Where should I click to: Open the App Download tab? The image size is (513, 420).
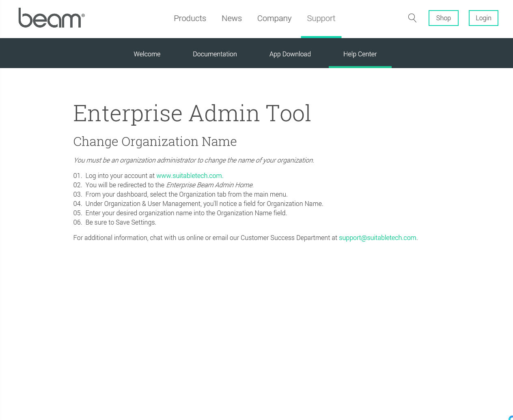[x=290, y=54]
